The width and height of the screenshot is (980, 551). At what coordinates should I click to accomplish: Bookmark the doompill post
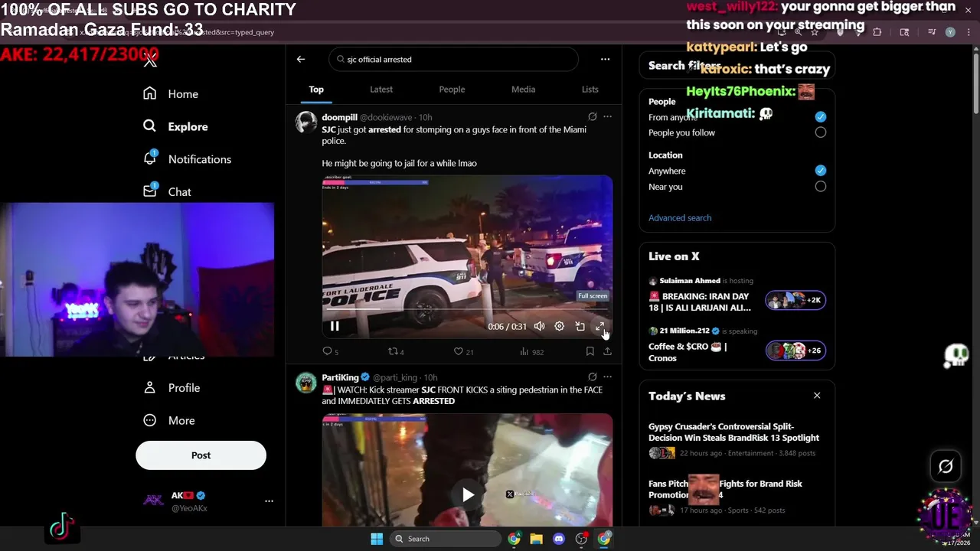[x=590, y=351]
